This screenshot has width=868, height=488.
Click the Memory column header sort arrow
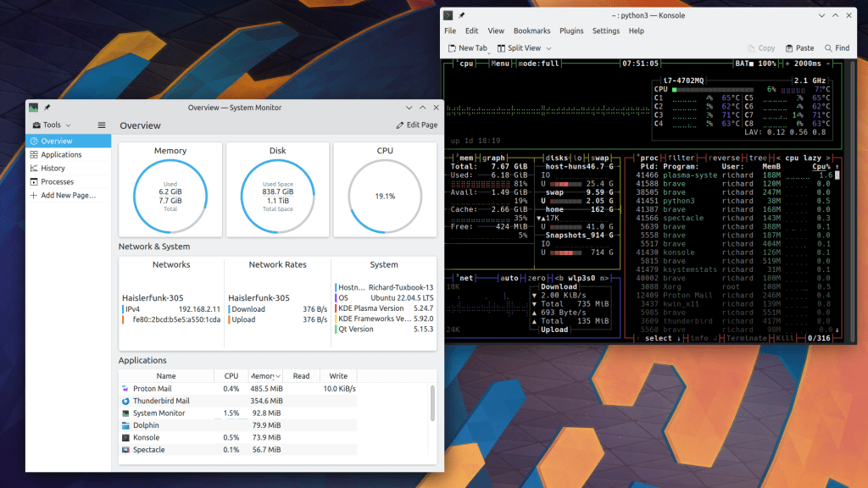point(278,376)
